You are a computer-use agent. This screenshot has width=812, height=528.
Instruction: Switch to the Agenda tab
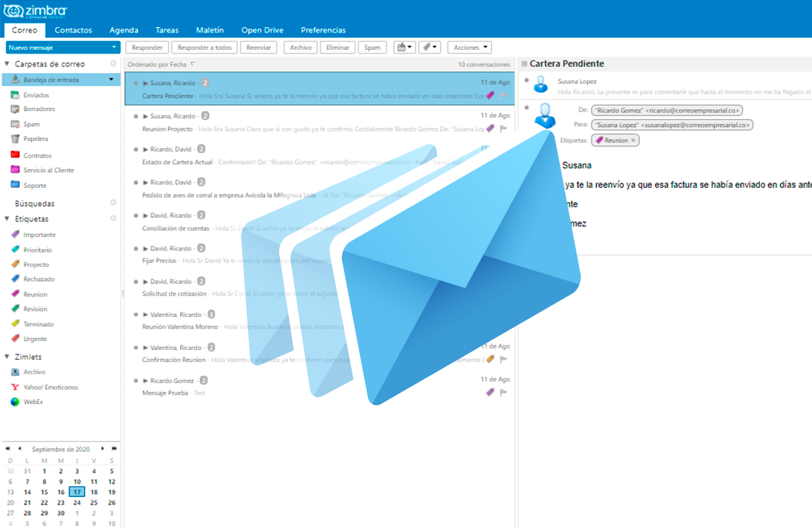(x=124, y=30)
